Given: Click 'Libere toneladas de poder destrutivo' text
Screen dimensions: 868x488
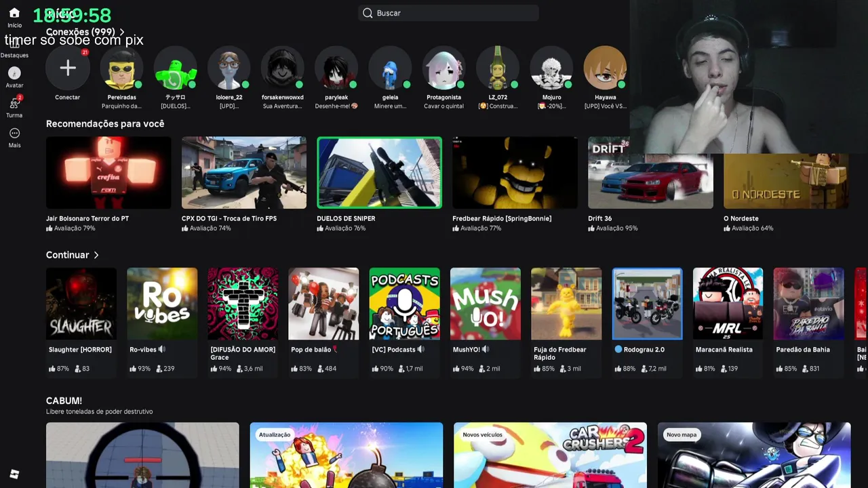Looking at the screenshot, I should [100, 411].
